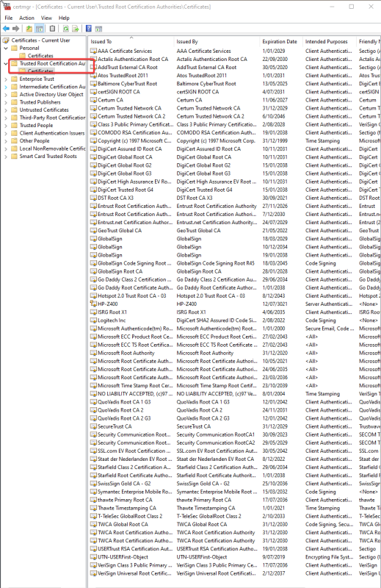
Task: Select T-TeleSec GlobalRoot Class 2 in Issued To
Action: point(130,516)
